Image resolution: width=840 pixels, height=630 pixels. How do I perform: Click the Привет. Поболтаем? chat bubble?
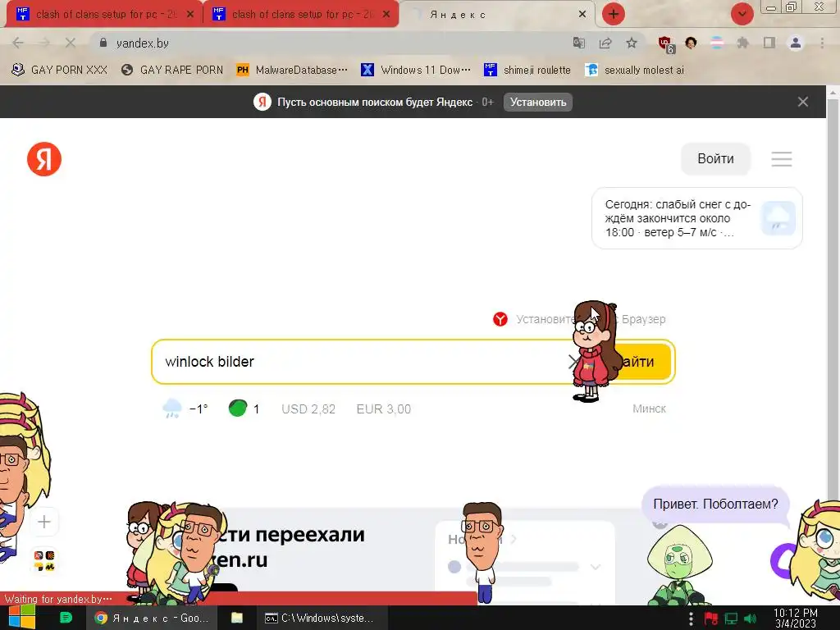coord(715,504)
